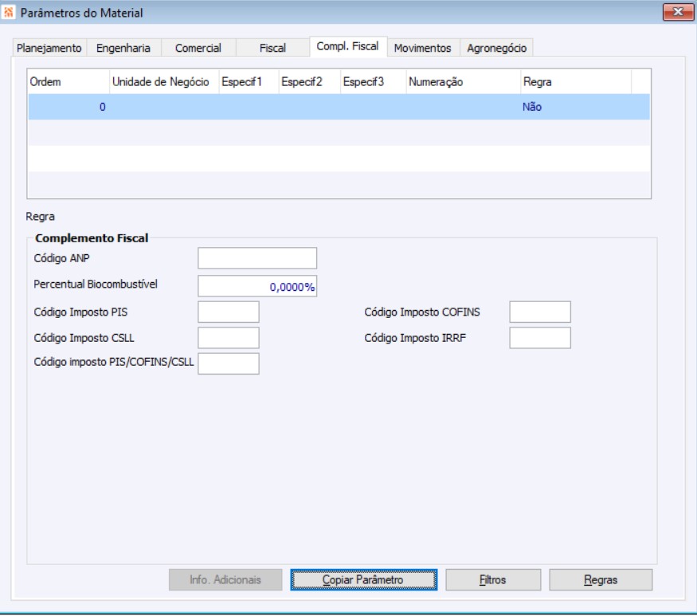Select the Comercial tab

pyautogui.click(x=198, y=48)
